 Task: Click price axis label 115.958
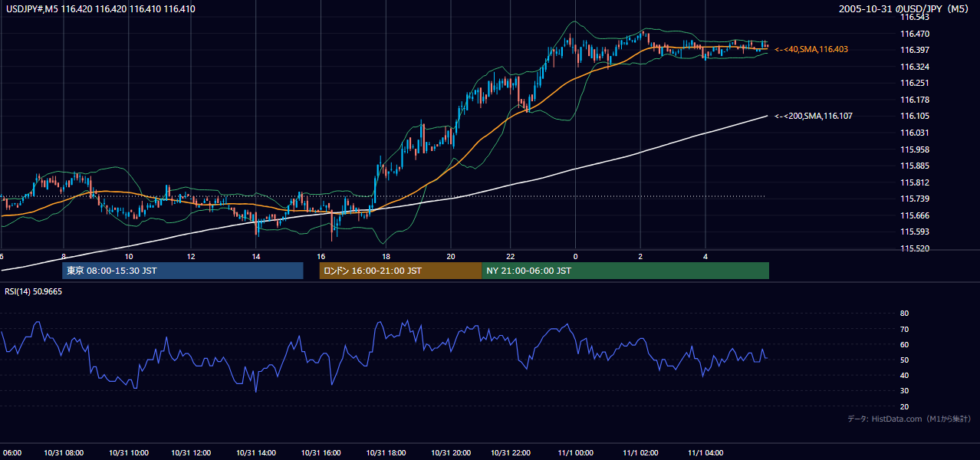click(915, 149)
